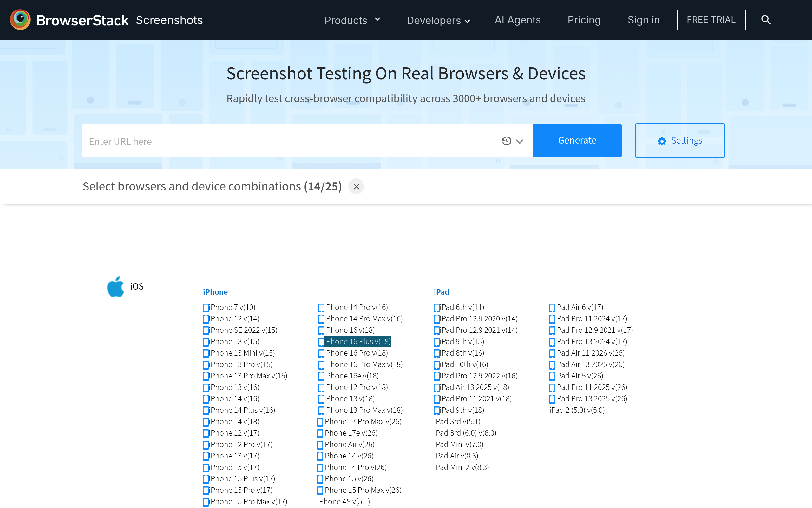Click the tablet icon beside iPad Pro 13 2024 v(17)
Screen dimensions: 812x508
pyautogui.click(x=552, y=342)
